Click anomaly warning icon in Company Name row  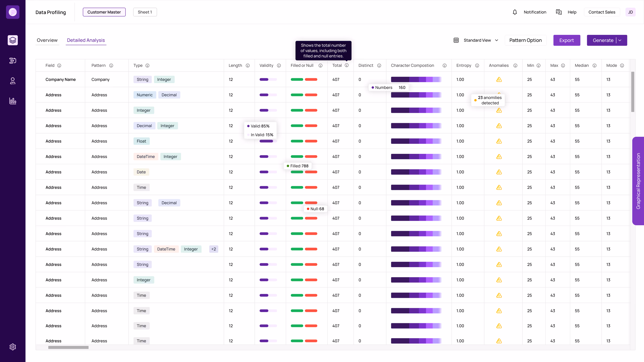[499, 79]
